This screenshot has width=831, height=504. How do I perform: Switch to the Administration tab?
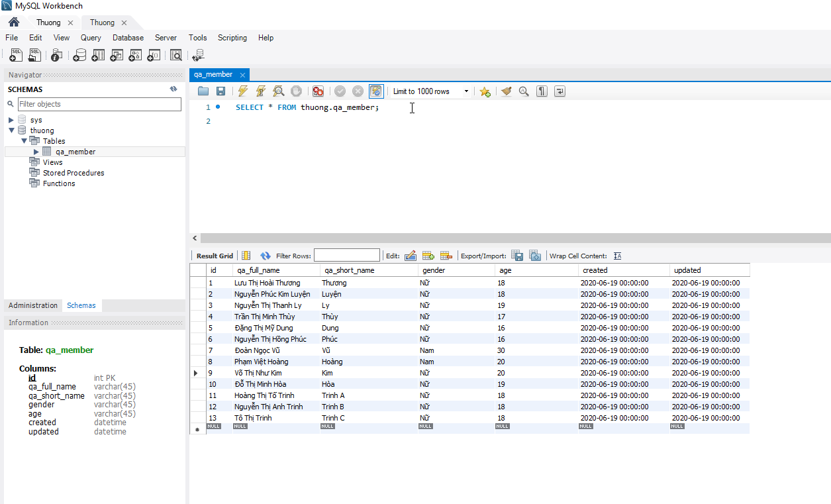click(x=33, y=305)
